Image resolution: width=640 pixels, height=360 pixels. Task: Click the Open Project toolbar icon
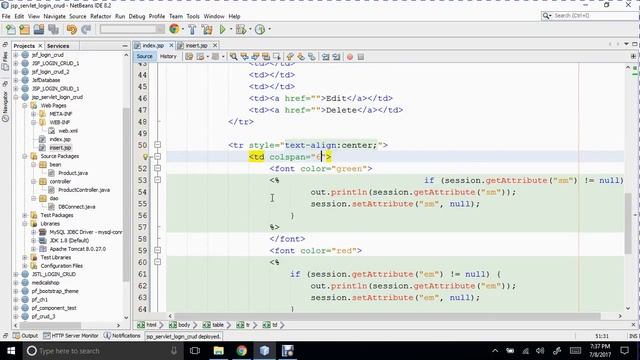click(x=39, y=29)
